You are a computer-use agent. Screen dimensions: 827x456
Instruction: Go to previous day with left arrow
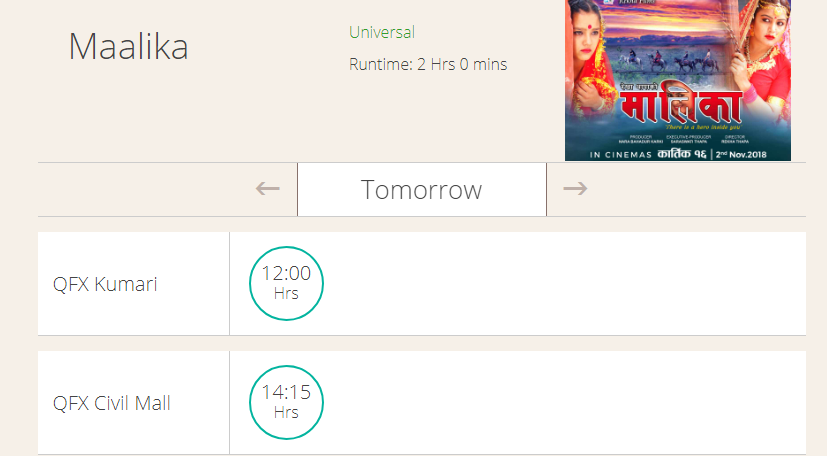tap(267, 189)
